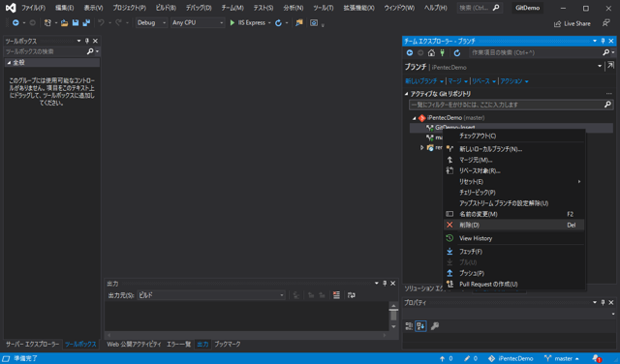
Task: Click iPentecDemo repository in status bar
Action: 511,358
